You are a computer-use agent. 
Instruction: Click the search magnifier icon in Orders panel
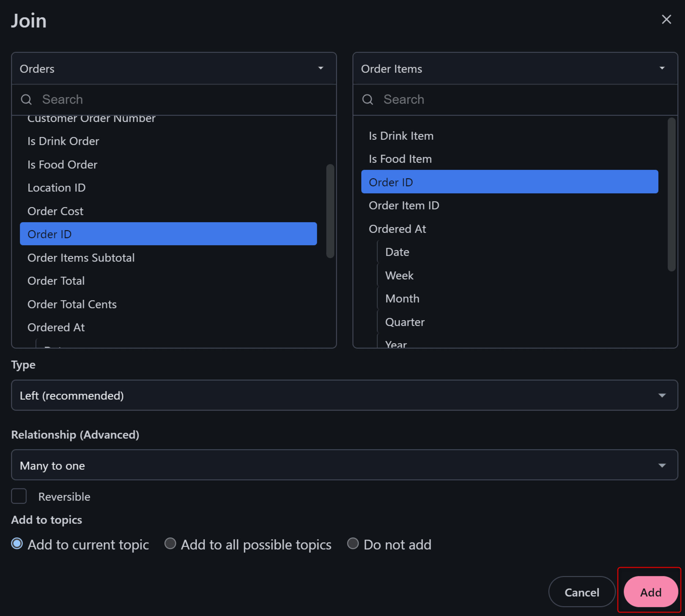26,100
